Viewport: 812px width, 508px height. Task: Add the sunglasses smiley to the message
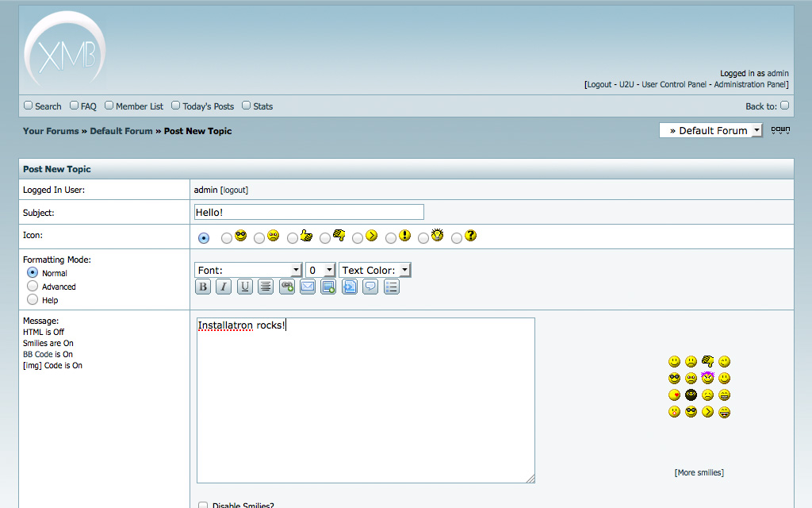pos(674,379)
